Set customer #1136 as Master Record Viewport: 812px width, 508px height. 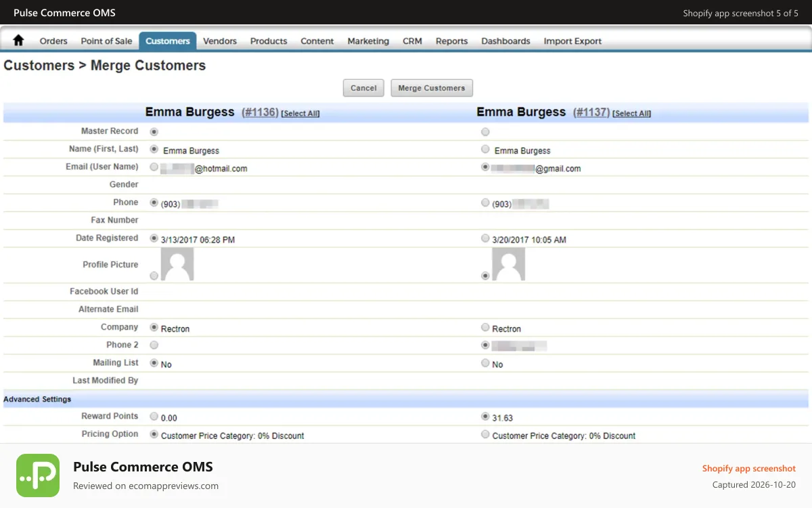tap(154, 131)
